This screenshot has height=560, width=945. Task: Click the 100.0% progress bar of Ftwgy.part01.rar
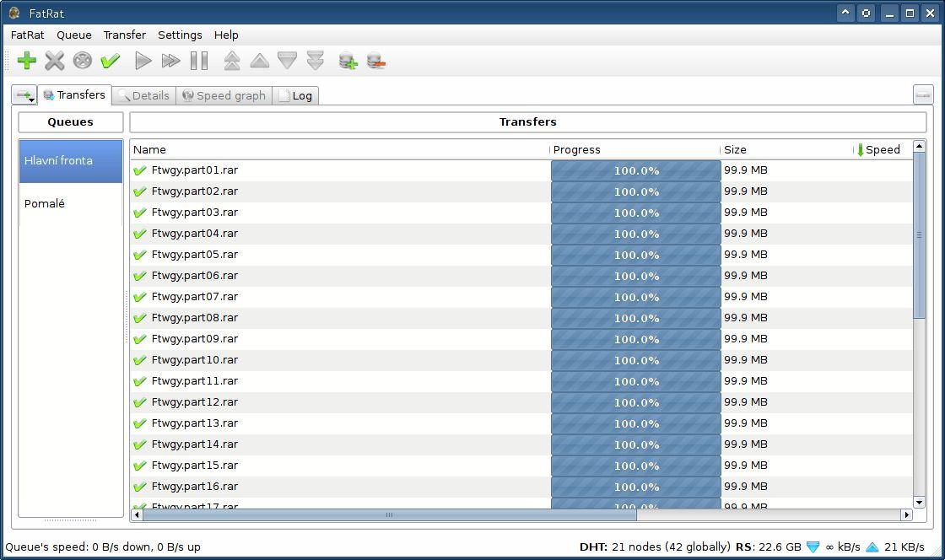(x=636, y=170)
